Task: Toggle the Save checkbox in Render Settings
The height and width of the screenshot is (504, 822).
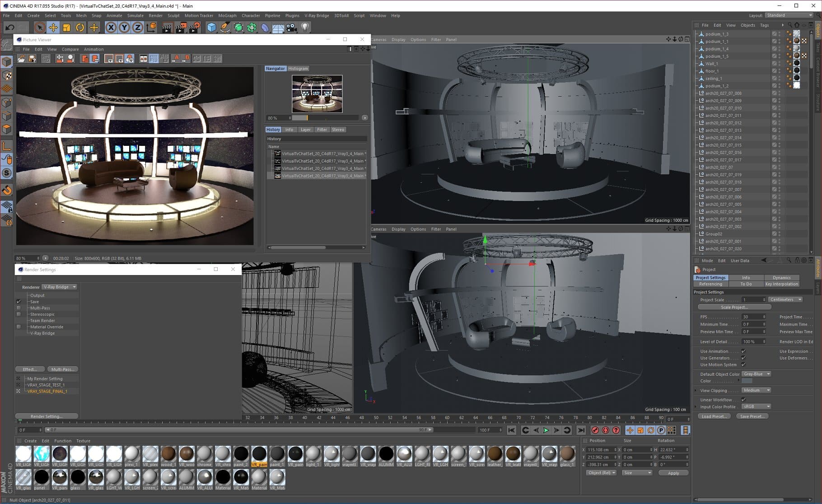Action: click(x=19, y=302)
